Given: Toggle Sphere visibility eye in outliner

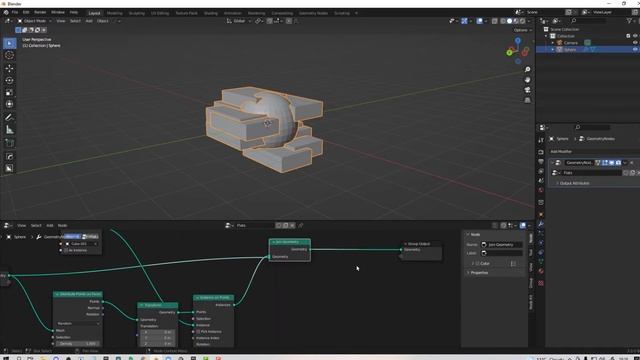Looking at the screenshot, I should pyautogui.click(x=635, y=49).
